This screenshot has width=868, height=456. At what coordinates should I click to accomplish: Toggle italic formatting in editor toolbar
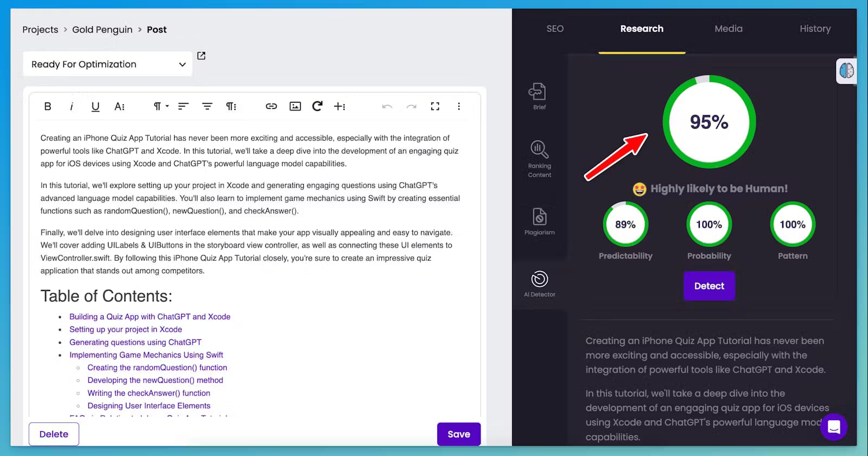tap(72, 106)
